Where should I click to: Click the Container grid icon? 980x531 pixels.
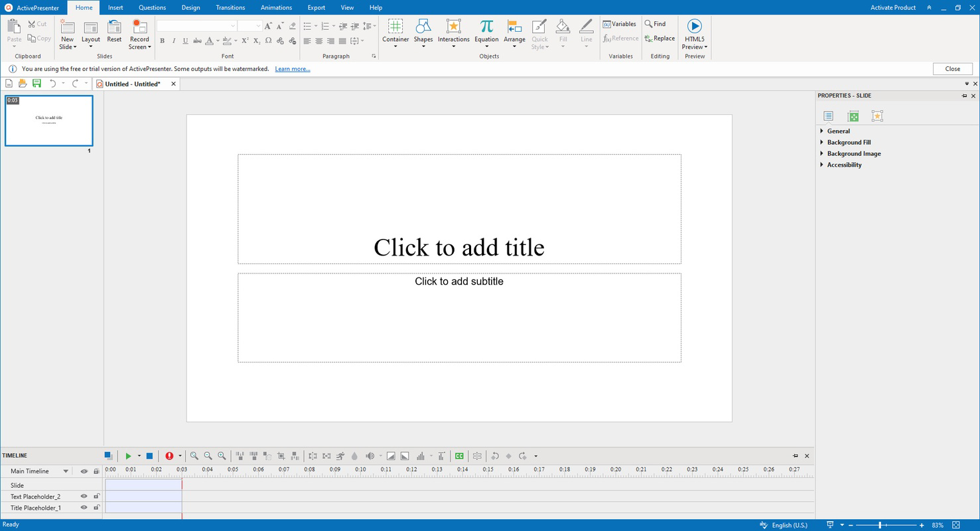(395, 27)
